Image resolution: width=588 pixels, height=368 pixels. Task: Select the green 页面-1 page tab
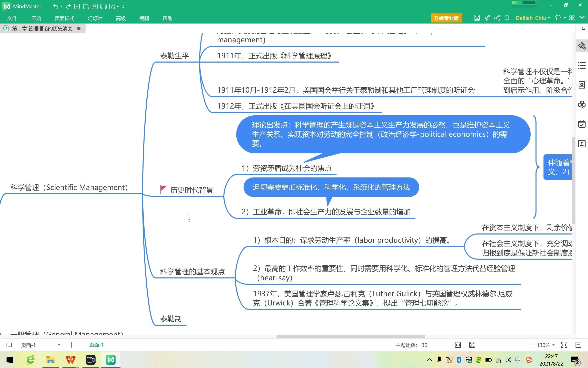[x=96, y=345]
